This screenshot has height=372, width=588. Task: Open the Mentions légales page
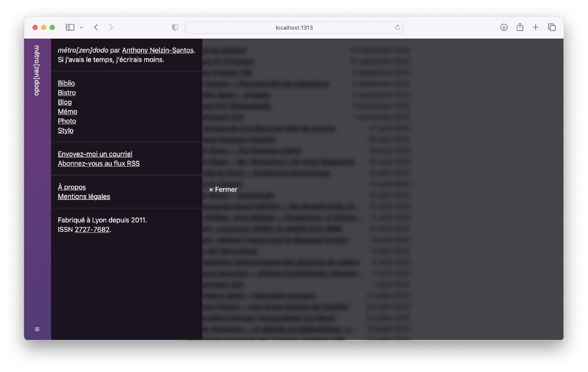pyautogui.click(x=84, y=196)
